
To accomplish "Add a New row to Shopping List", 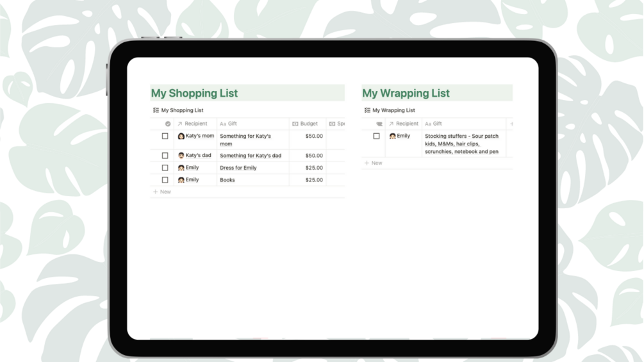I will (247, 192).
